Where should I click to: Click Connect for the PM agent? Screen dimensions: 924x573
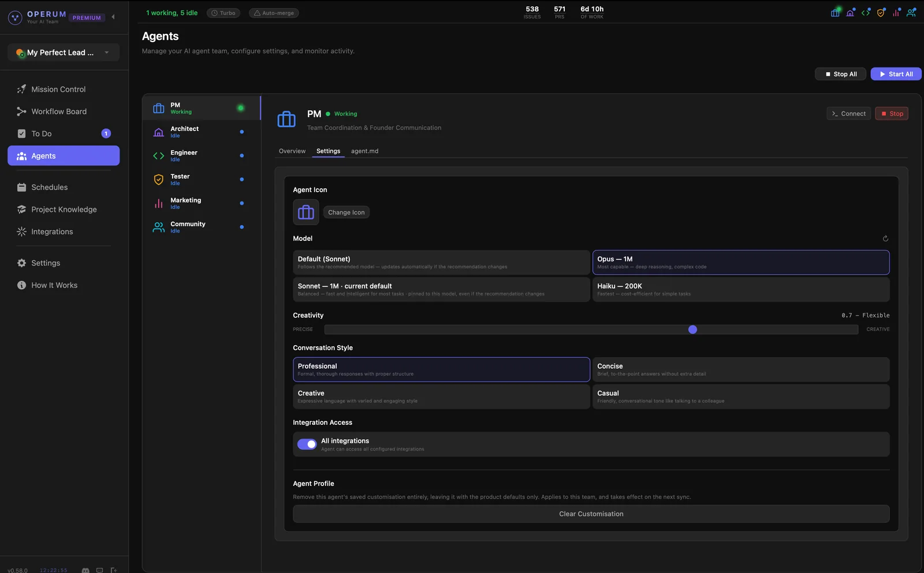848,114
